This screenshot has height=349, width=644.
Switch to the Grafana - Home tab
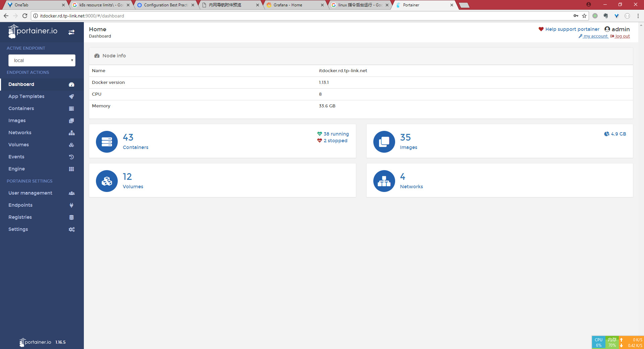288,5
